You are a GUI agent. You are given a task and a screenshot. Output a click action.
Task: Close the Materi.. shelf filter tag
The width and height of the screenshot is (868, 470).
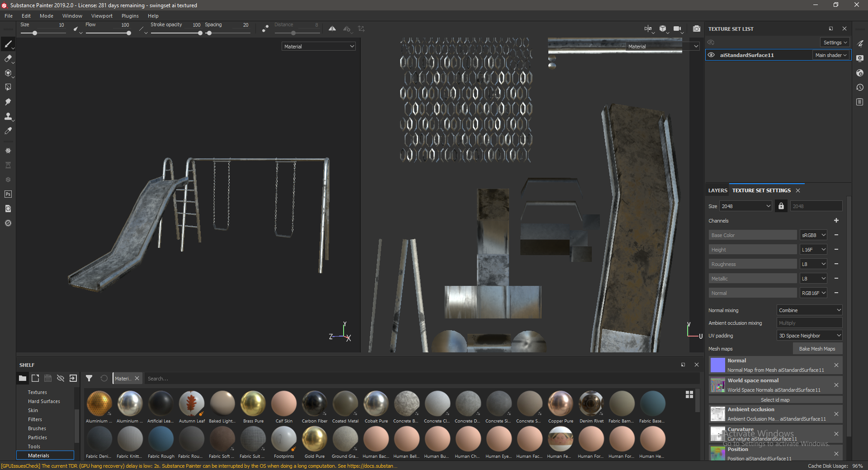coord(137,378)
